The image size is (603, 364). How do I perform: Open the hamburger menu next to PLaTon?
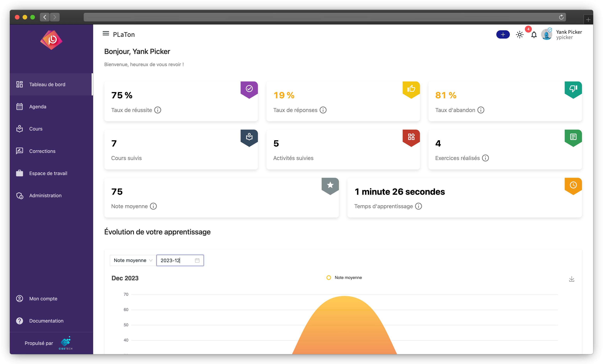point(106,33)
